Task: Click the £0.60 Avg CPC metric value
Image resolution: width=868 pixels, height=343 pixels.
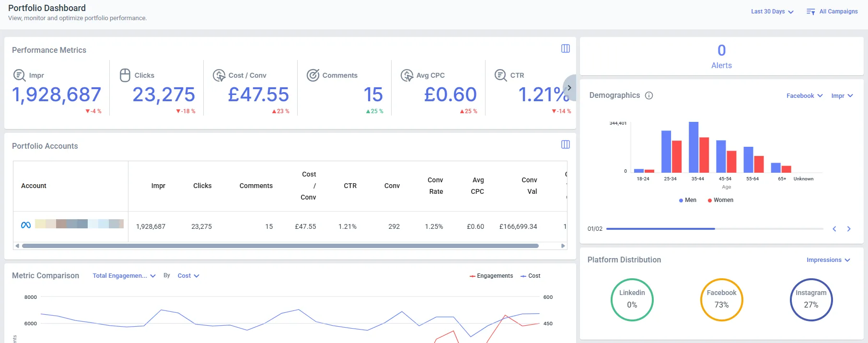Action: pos(451,95)
